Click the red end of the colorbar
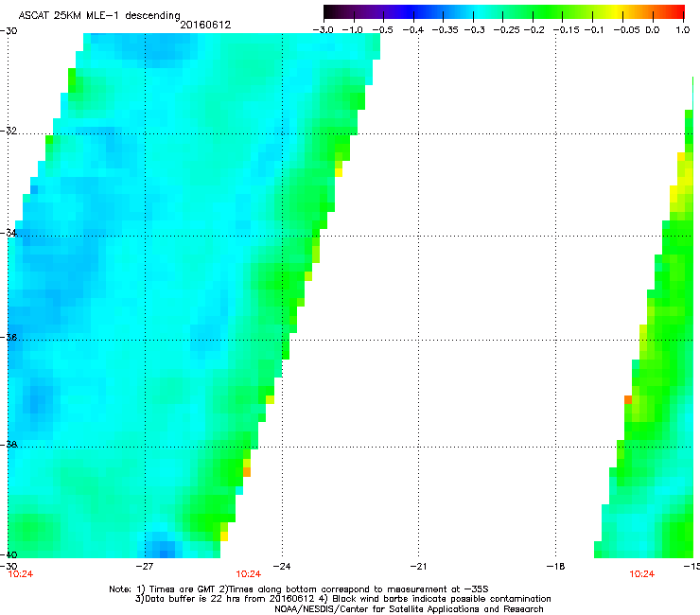Screen dimensions: 700x615 (676, 11)
